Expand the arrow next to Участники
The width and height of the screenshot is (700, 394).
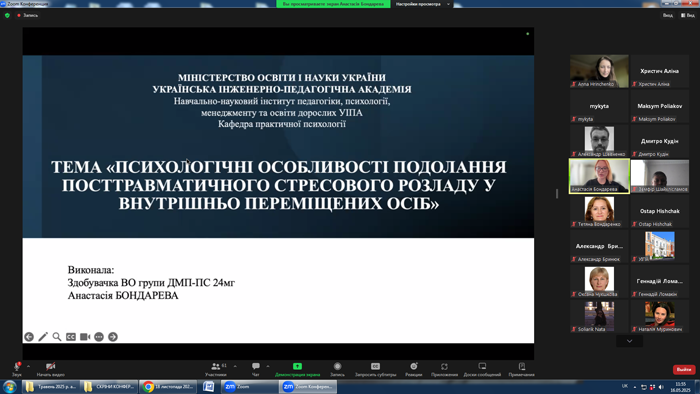235,366
